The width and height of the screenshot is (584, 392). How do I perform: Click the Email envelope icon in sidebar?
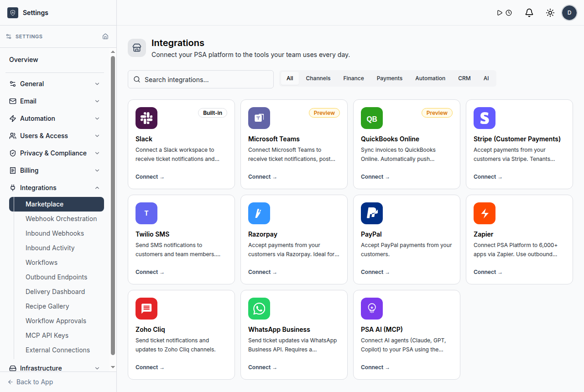click(x=13, y=101)
